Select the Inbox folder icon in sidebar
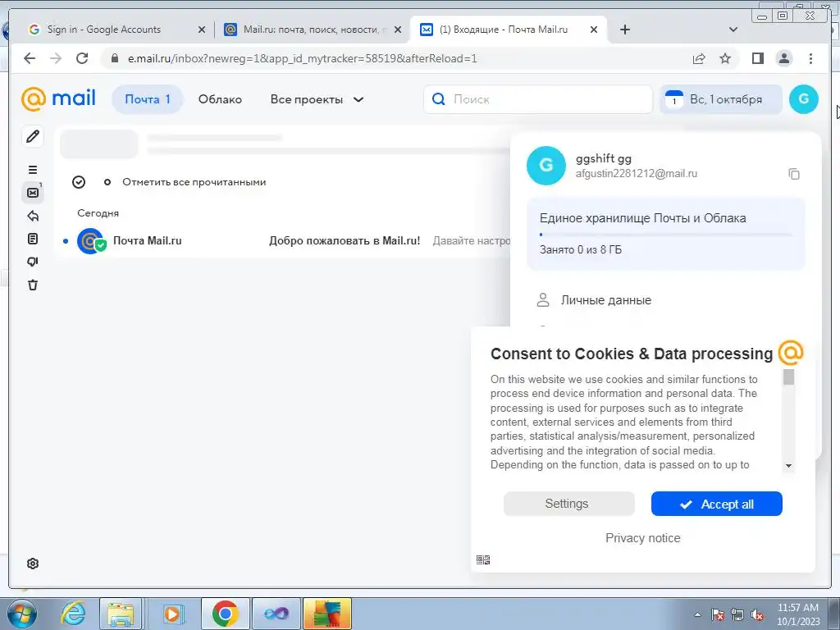This screenshot has width=840, height=630. click(33, 192)
